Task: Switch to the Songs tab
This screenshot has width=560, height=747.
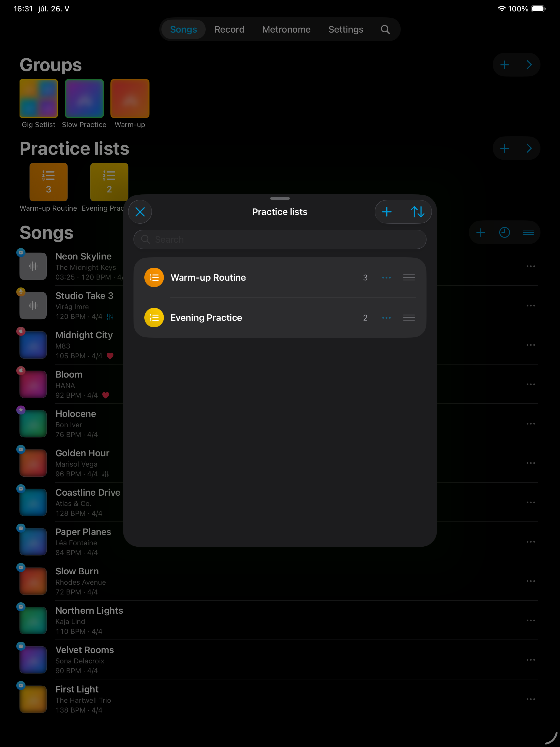Action: click(183, 29)
